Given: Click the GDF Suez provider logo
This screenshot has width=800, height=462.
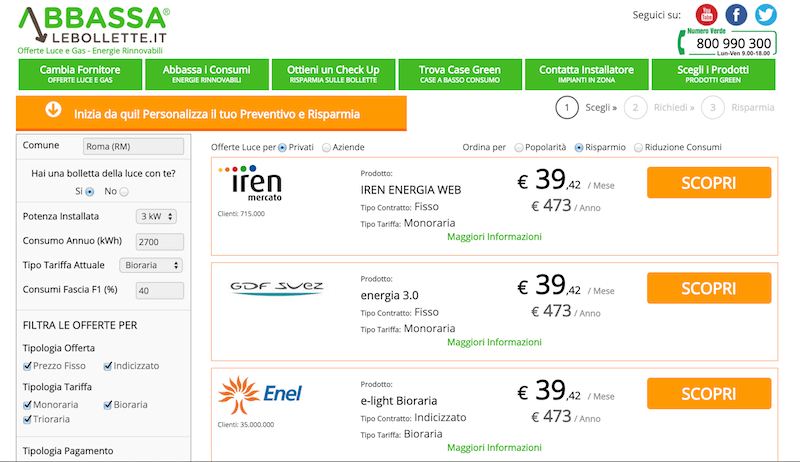Looking at the screenshot, I should (x=277, y=289).
